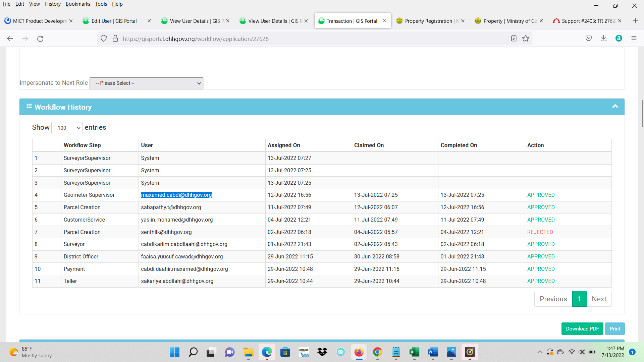Open the Impersonate to Next Role dropdown
This screenshot has height=362, width=644.
click(147, 83)
